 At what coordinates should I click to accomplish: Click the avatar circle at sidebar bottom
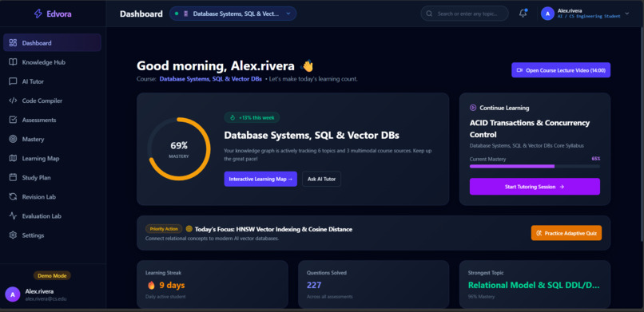point(12,294)
